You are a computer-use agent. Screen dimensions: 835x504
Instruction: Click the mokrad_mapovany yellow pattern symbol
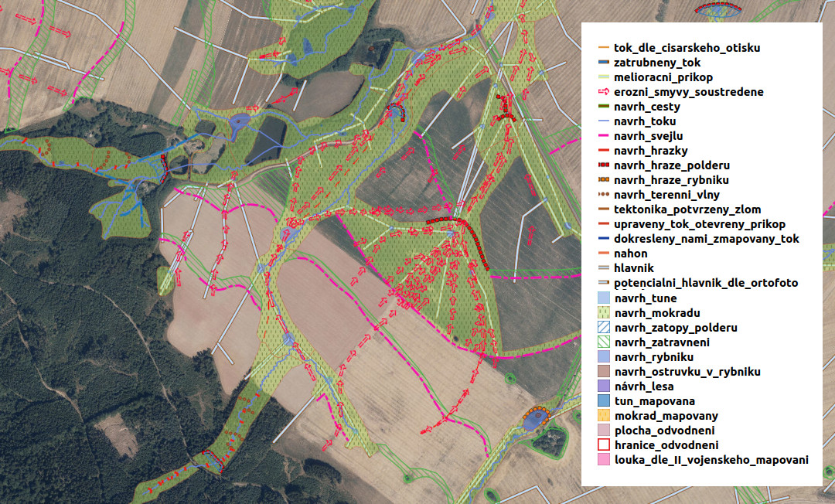[x=604, y=416]
